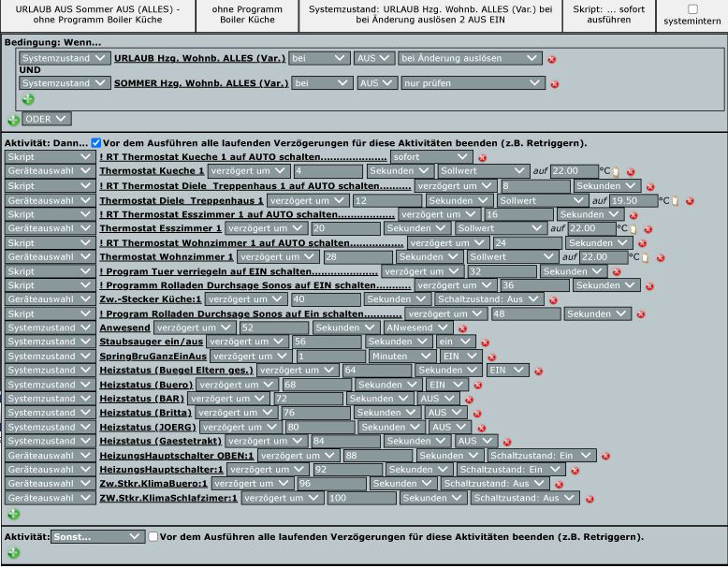Select the 'ohne Programm Boiler Küche' header cell
Screen dimensions: 728x568
coord(247,15)
